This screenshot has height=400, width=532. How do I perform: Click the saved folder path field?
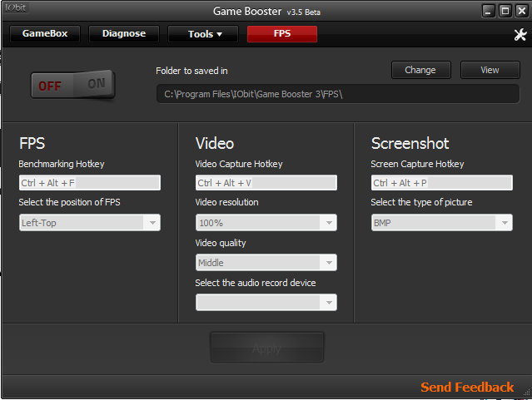(337, 94)
